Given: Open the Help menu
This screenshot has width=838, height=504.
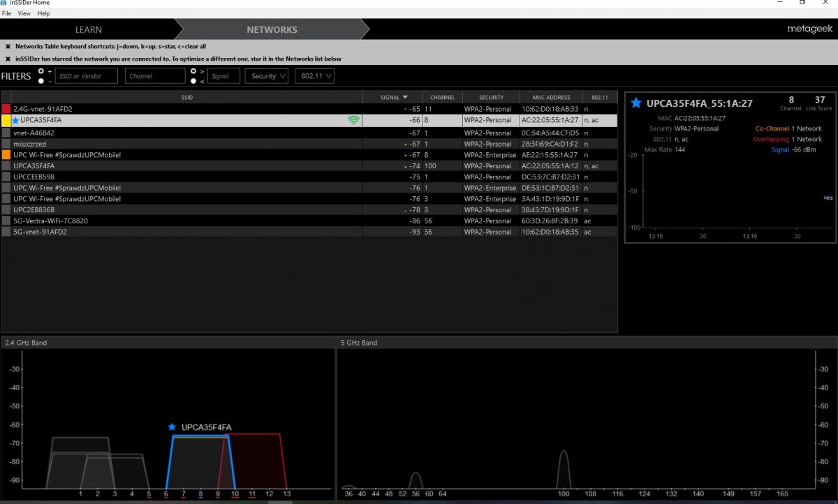Looking at the screenshot, I should [43, 13].
